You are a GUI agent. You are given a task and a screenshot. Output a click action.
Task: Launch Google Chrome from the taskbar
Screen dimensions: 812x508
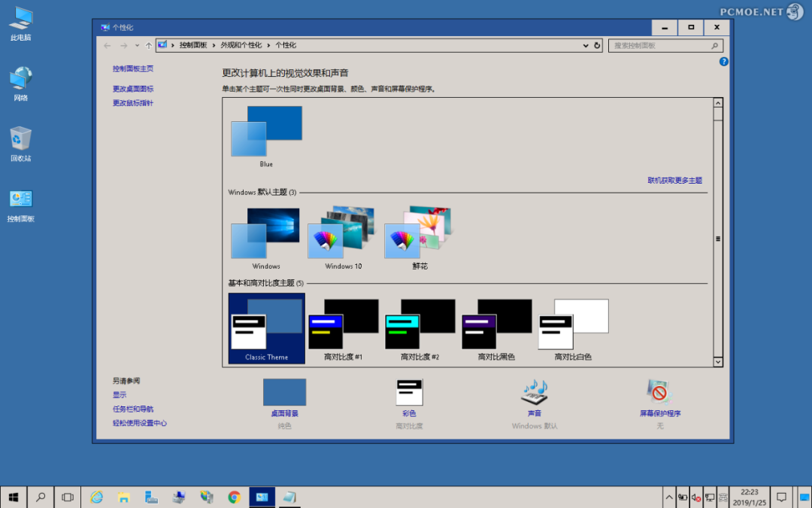[234, 497]
